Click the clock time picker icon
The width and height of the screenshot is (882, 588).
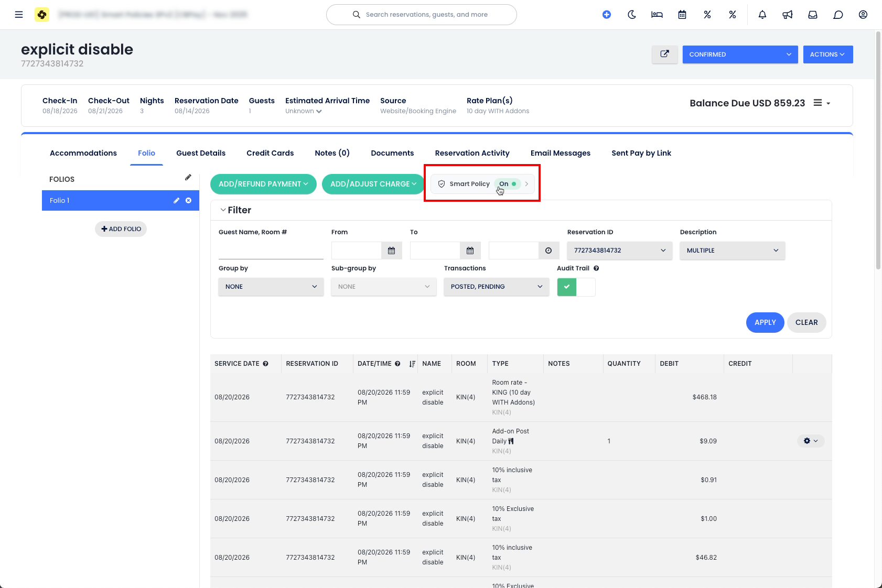[548, 251]
